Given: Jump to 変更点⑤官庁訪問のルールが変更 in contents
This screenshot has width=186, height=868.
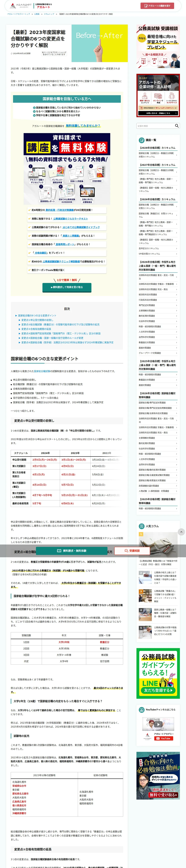Looking at the screenshot, I should click(52, 338).
